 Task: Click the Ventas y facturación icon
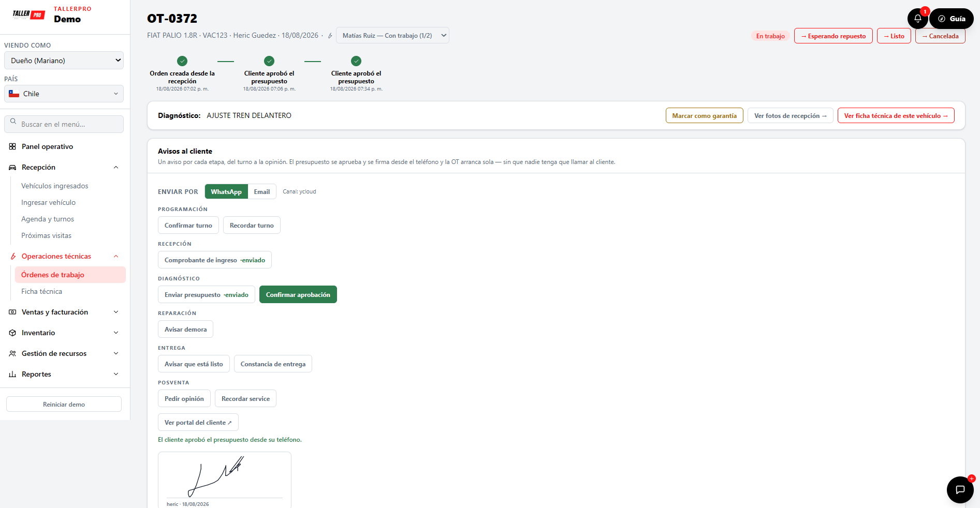pyautogui.click(x=12, y=312)
